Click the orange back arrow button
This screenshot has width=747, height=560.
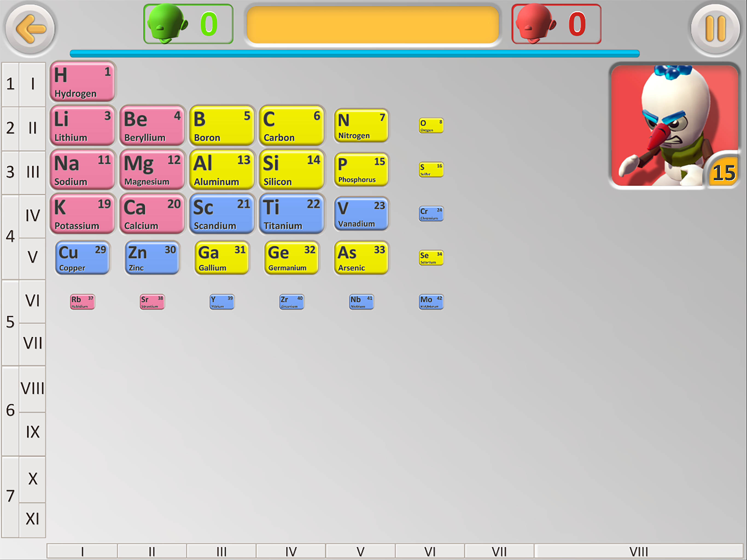coord(30,29)
